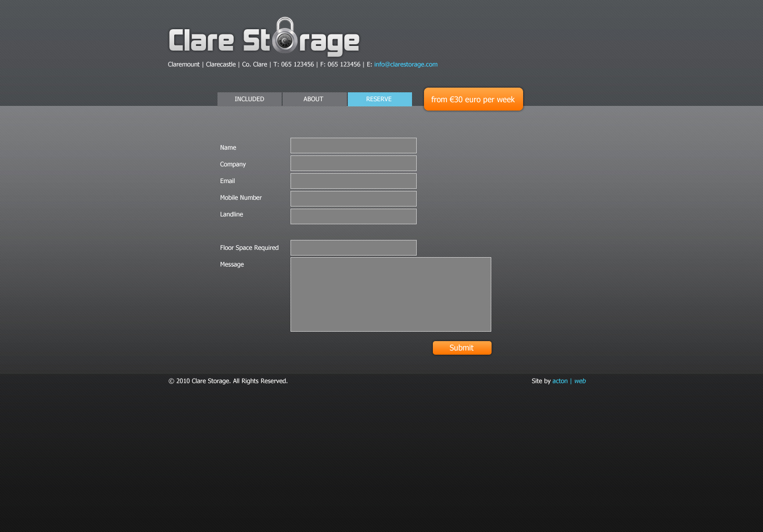Viewport: 763px width, 532px height.
Task: Open the ABOUT tab
Action: (x=314, y=99)
